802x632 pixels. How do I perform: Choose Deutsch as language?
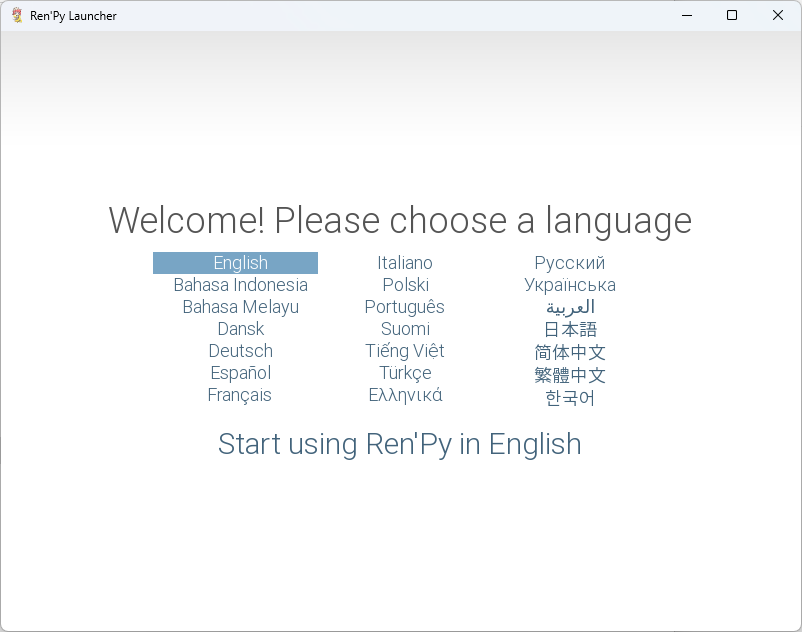(240, 351)
